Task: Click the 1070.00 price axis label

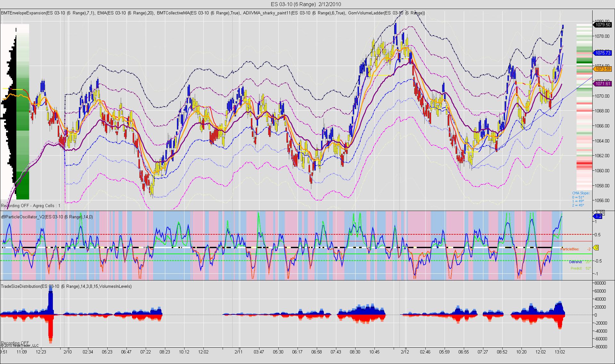Action: point(603,96)
